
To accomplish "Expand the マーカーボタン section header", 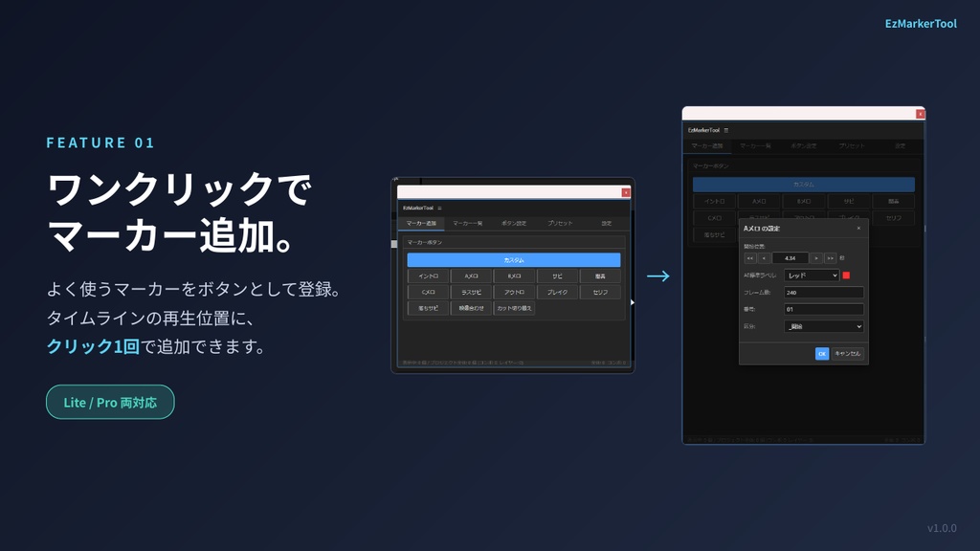I will (x=424, y=241).
